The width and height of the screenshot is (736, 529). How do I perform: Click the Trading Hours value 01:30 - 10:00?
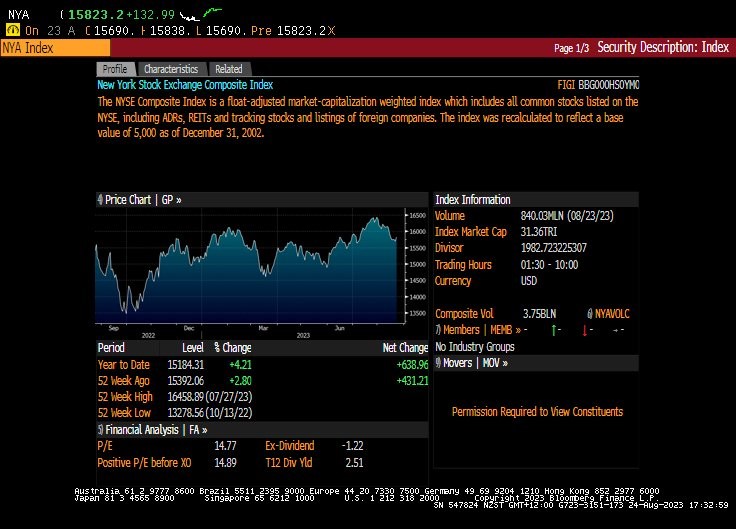[x=549, y=265]
